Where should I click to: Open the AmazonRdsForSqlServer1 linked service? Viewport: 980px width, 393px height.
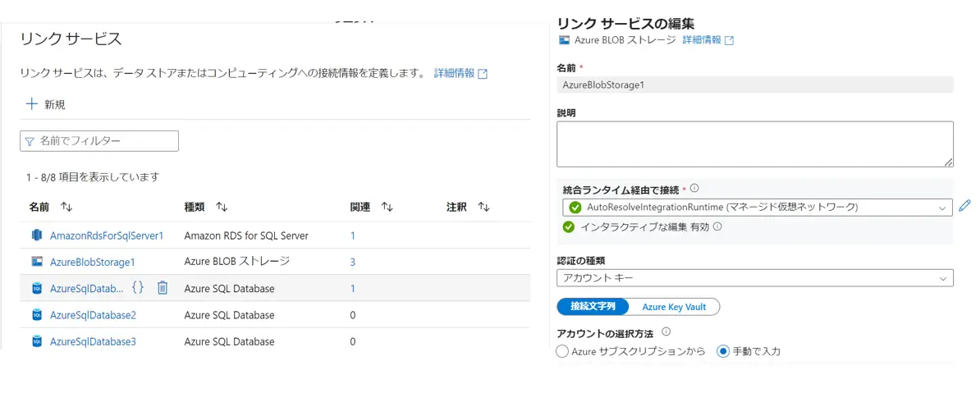click(x=106, y=235)
